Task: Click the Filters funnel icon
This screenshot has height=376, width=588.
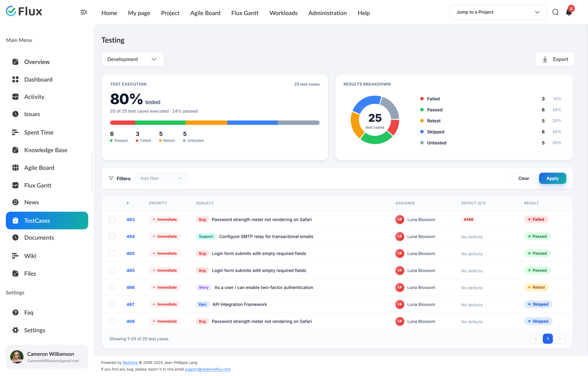Action: 111,178
